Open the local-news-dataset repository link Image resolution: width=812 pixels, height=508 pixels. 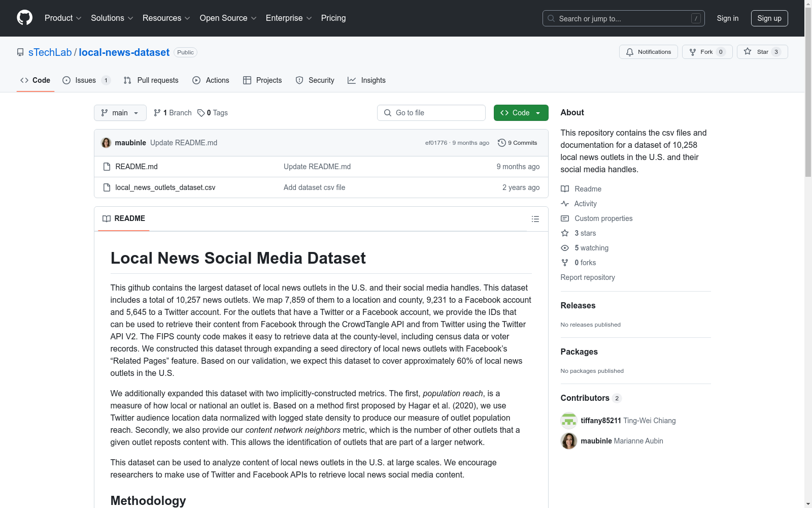124,52
